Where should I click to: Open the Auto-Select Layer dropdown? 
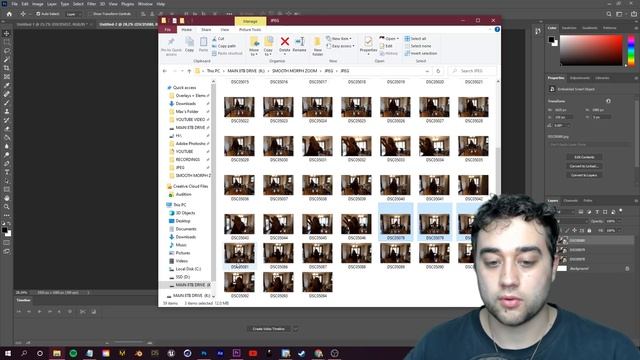(73, 14)
